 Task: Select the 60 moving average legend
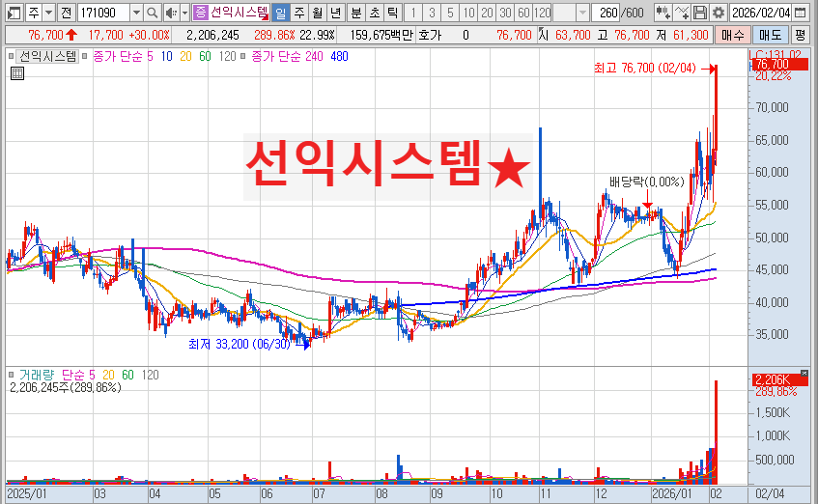205,56
